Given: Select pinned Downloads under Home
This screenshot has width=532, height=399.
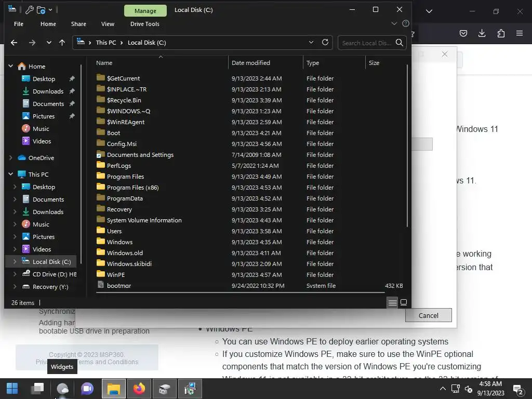Looking at the screenshot, I should pos(48,91).
